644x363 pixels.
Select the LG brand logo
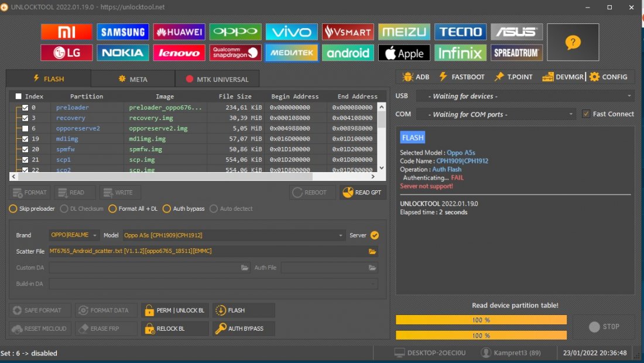click(x=67, y=53)
